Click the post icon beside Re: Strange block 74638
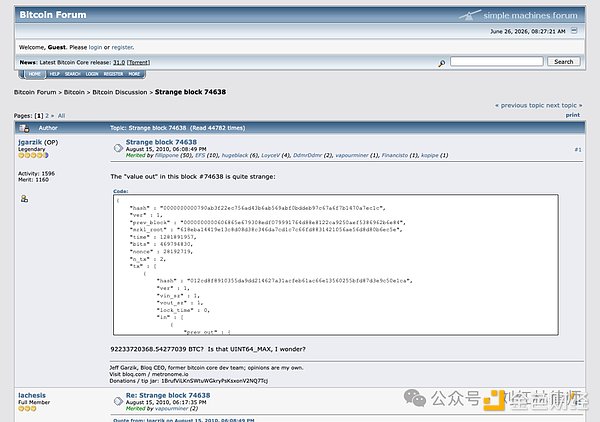Viewport: 600px width, 422px height. tap(118, 401)
